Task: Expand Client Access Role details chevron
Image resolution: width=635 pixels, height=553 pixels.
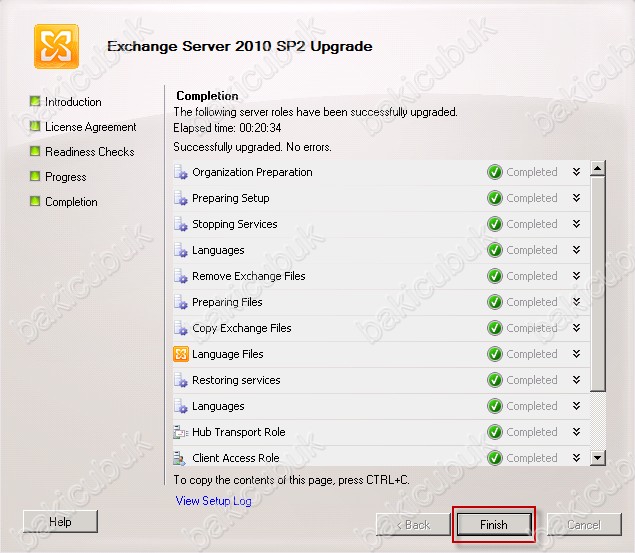Action: click(x=577, y=458)
